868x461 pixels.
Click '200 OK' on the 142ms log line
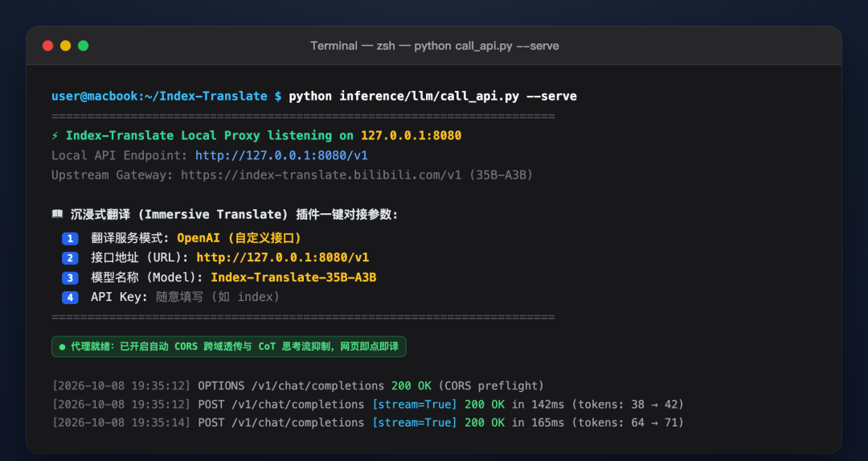pyautogui.click(x=485, y=405)
